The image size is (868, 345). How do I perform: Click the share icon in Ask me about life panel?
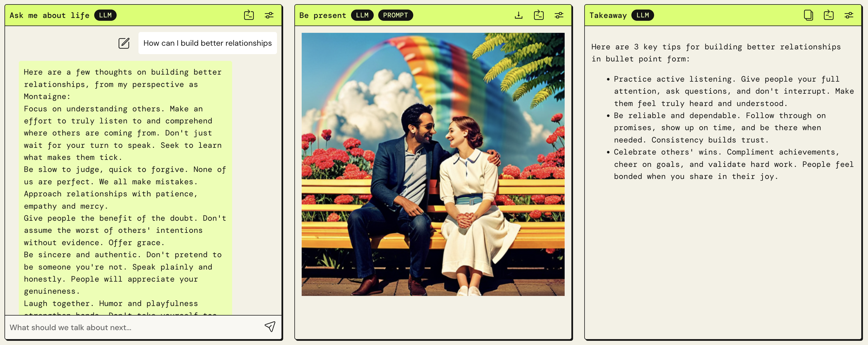coord(249,15)
